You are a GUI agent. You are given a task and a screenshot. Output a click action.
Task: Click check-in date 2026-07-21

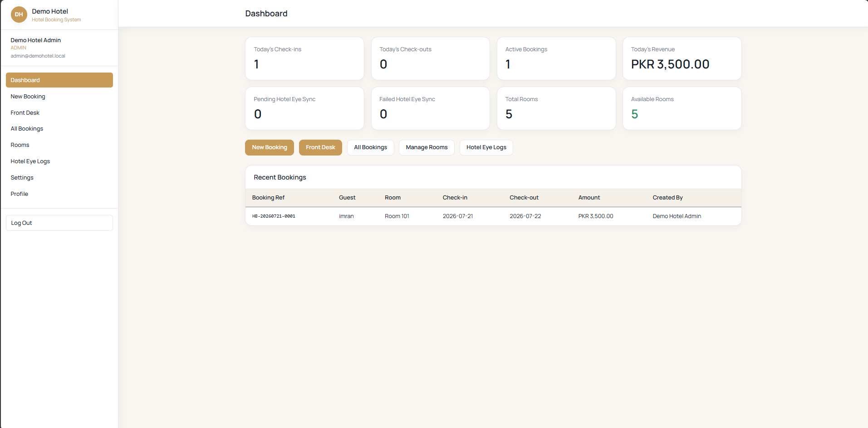(458, 216)
